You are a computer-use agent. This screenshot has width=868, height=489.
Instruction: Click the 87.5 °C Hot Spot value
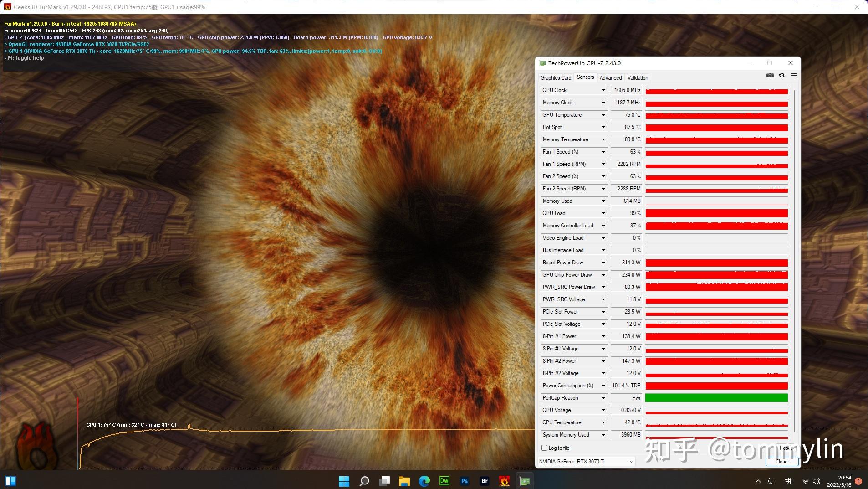(x=626, y=127)
